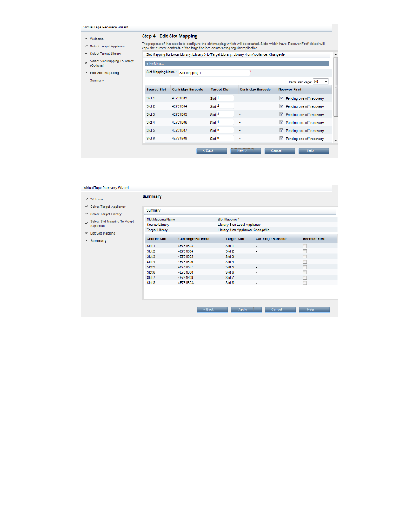The image size is (400, 532).
Task: Select Target Appliance step in Step 4 sidebar
Action: (107, 46)
